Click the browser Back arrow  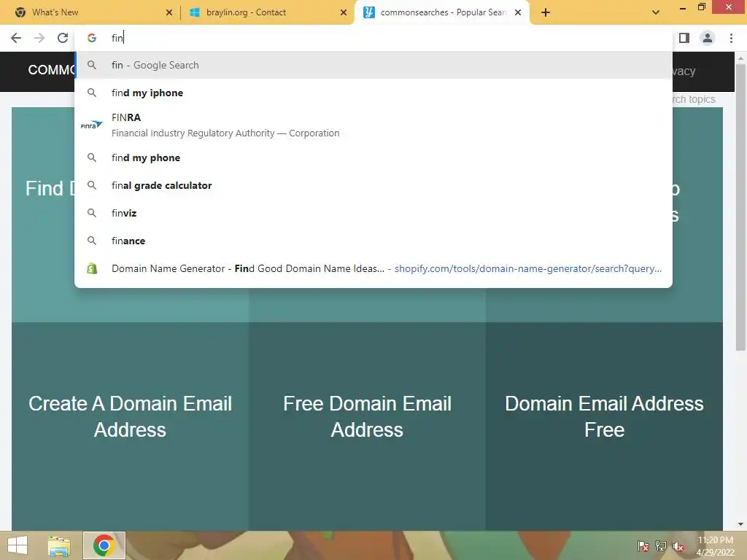(x=16, y=38)
